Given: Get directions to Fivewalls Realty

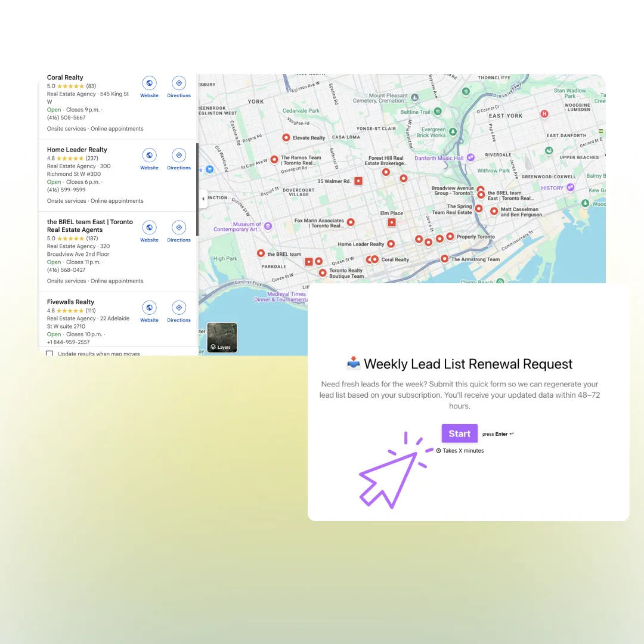Looking at the screenshot, I should click(179, 308).
